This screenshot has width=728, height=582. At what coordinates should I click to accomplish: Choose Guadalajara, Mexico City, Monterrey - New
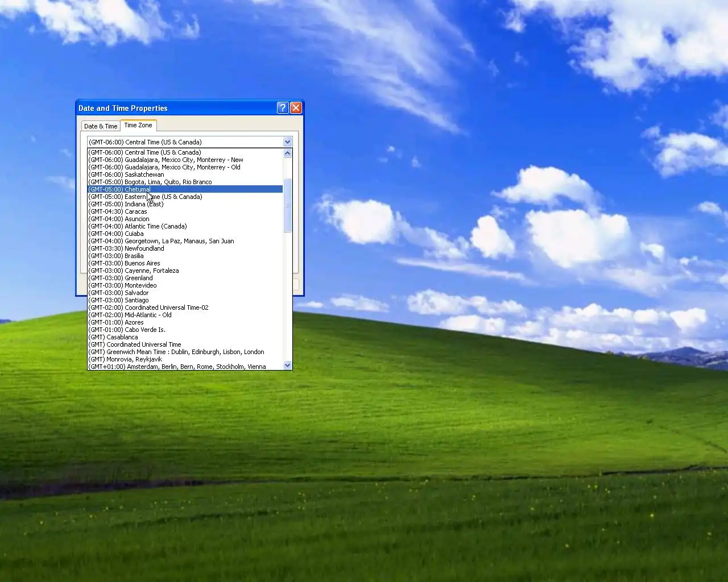[185, 160]
